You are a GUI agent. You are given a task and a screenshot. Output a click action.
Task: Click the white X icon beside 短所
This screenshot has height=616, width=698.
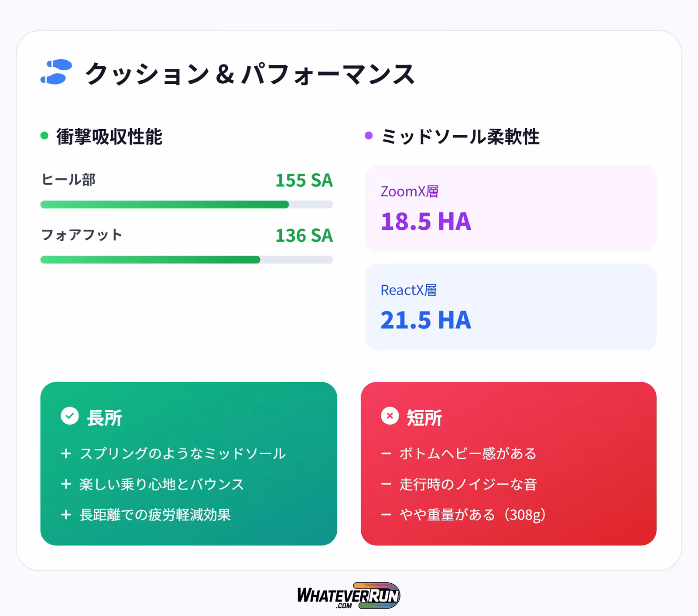(x=390, y=416)
